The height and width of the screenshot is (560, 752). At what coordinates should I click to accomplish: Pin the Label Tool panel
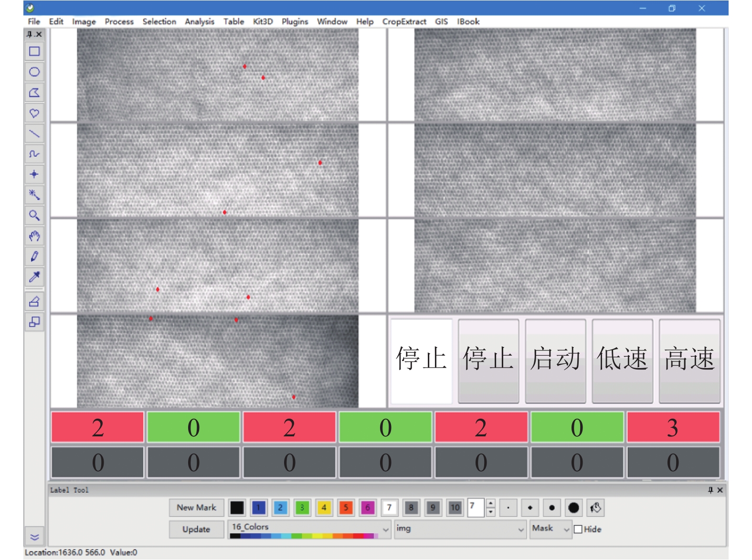tap(710, 490)
